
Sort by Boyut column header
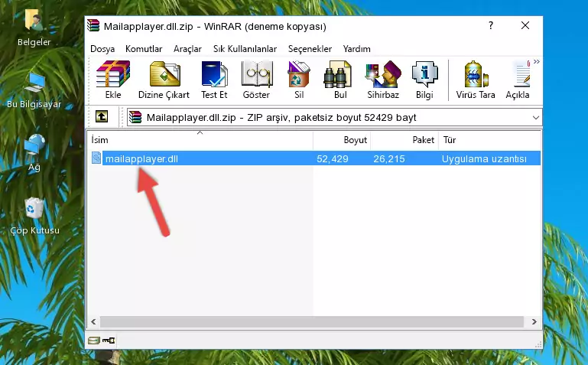[x=342, y=140]
